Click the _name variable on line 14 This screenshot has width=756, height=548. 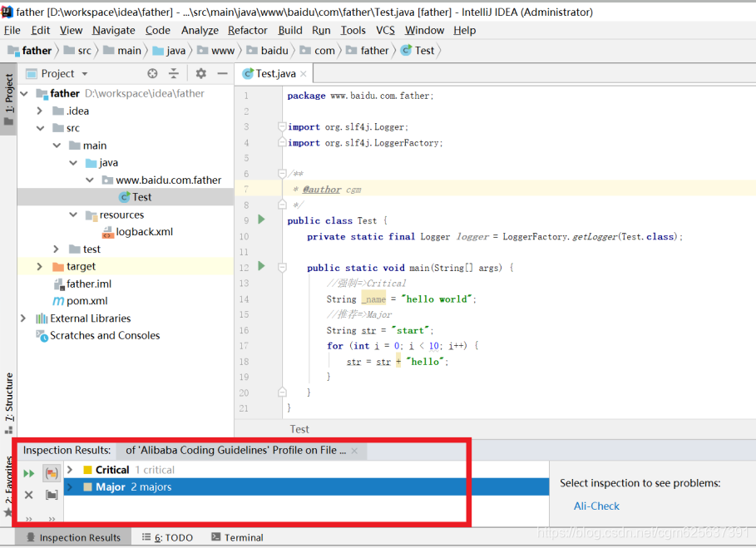point(373,299)
